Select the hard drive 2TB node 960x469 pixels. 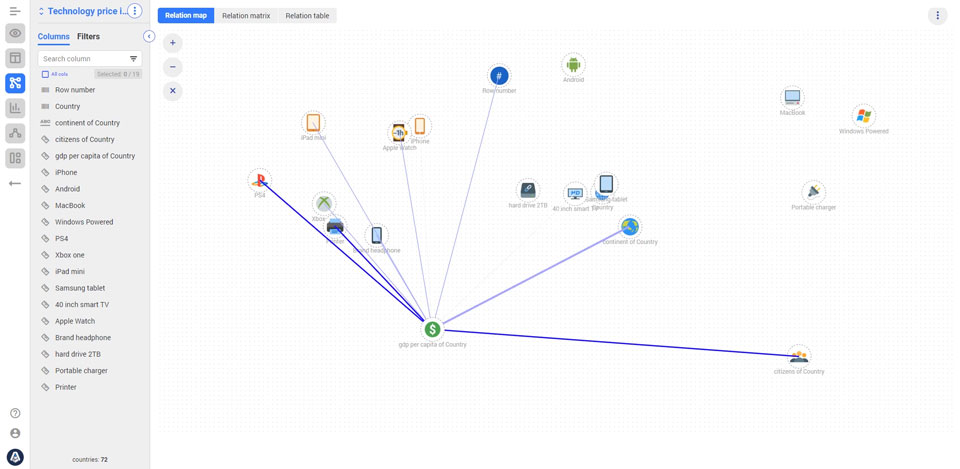tap(528, 190)
